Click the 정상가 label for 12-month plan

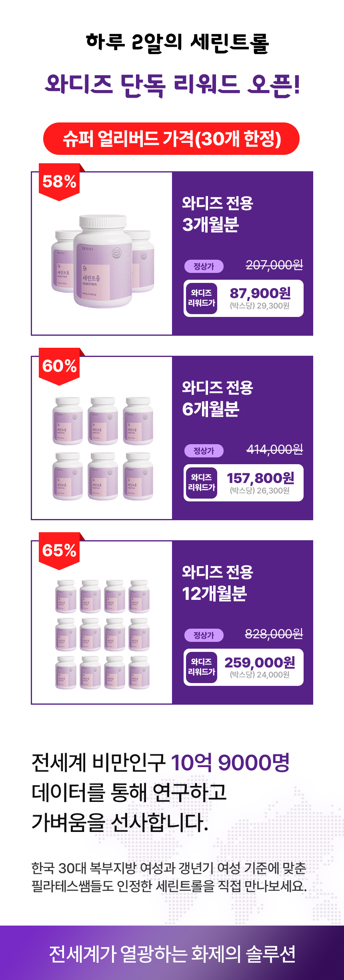click(204, 635)
